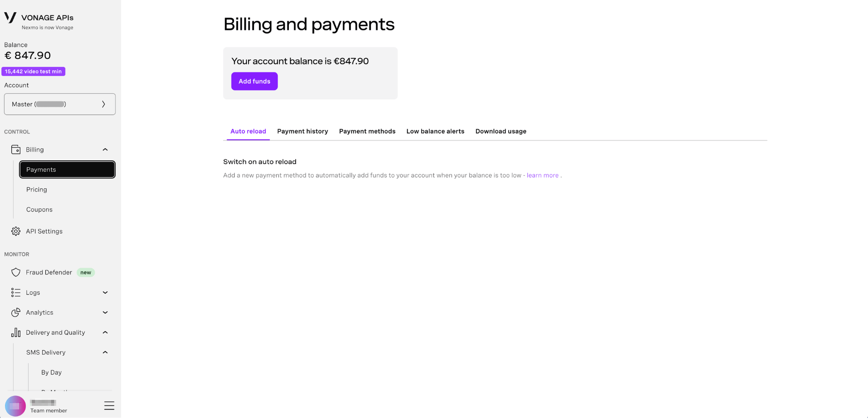Click the Add funds button
The height and width of the screenshot is (419, 868).
pos(254,81)
